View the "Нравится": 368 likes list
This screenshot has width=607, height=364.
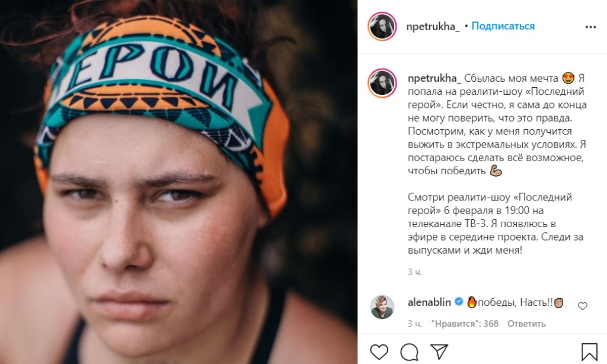click(465, 324)
